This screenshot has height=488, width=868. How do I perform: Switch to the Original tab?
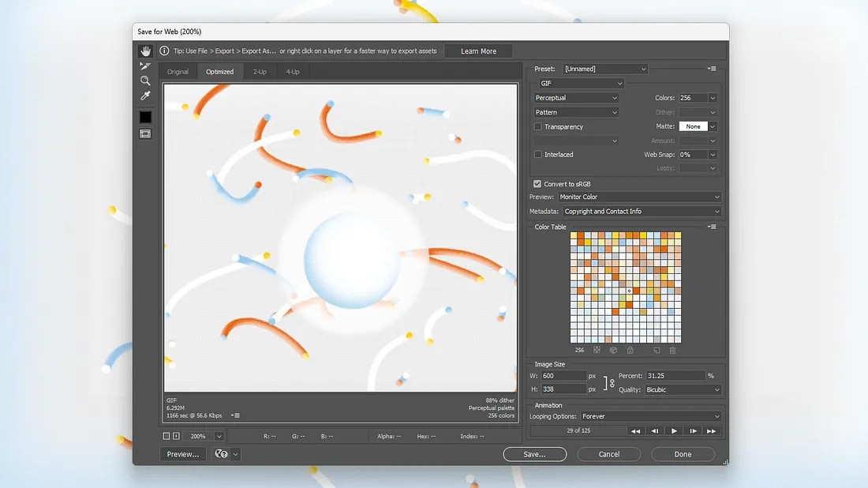(178, 72)
